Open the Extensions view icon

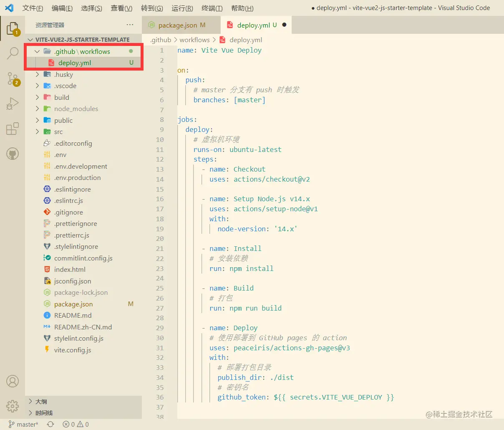[13, 129]
